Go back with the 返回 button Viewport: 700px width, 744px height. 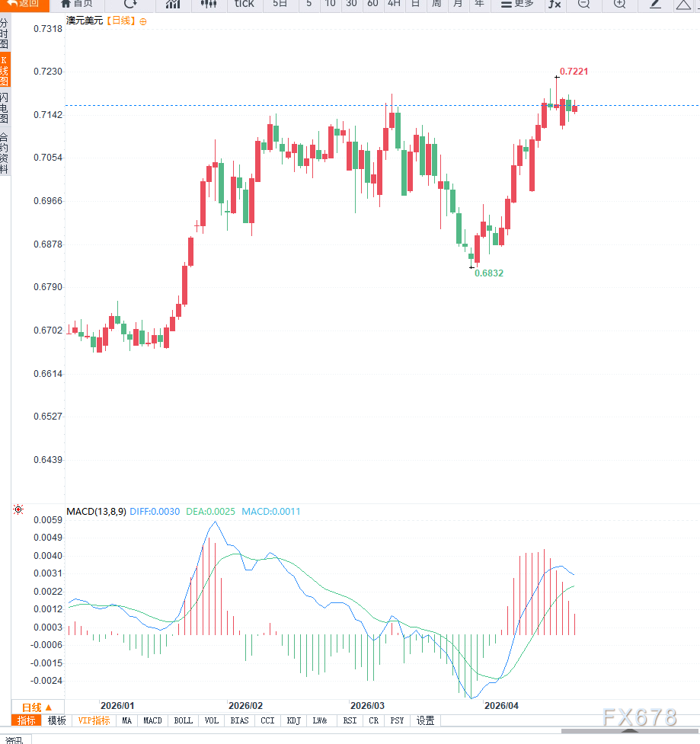24,4
